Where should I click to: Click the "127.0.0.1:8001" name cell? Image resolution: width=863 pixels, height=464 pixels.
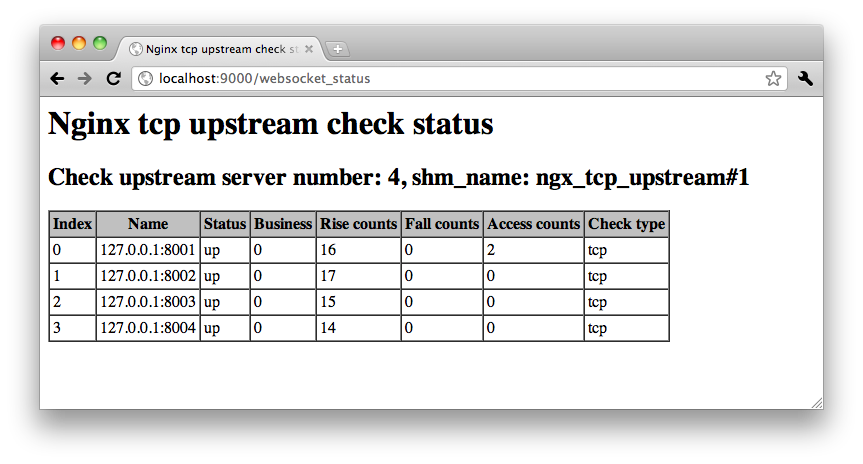pos(148,250)
